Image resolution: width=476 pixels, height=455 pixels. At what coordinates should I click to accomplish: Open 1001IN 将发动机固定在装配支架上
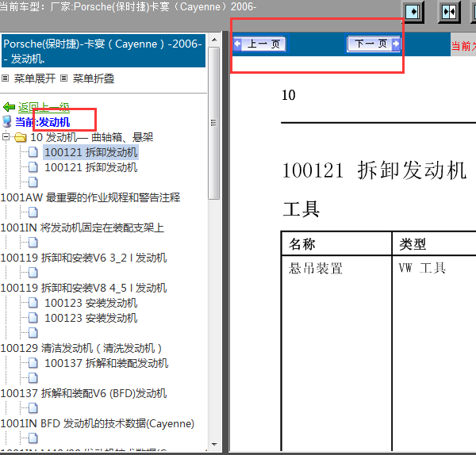(x=83, y=227)
